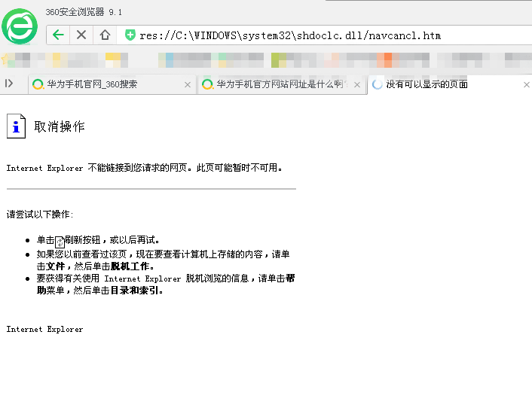Click the 360 search icon on first tab
The height and width of the screenshot is (417, 532).
pos(38,84)
